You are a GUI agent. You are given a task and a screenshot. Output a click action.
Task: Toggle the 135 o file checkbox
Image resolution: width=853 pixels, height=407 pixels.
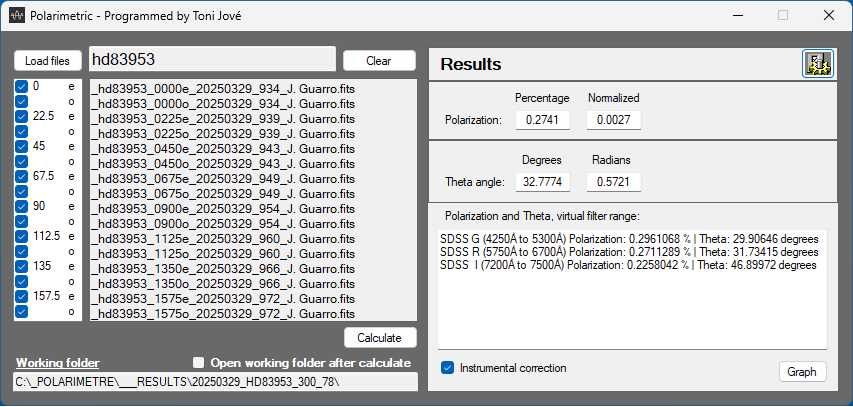21,281
